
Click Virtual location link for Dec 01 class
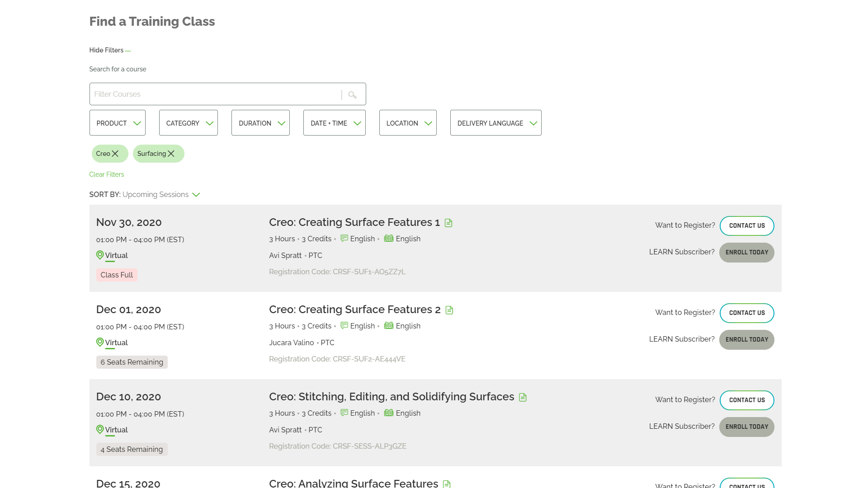click(x=116, y=343)
